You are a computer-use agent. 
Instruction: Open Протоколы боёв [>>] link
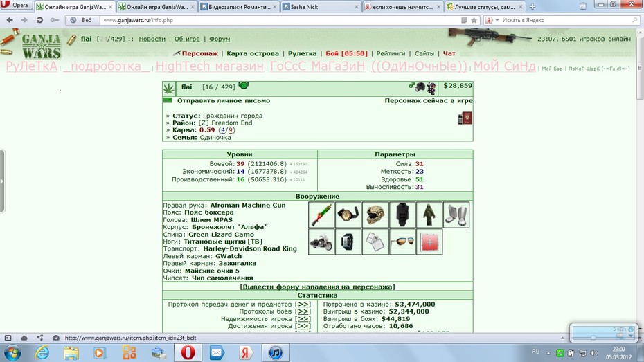[x=303, y=311]
